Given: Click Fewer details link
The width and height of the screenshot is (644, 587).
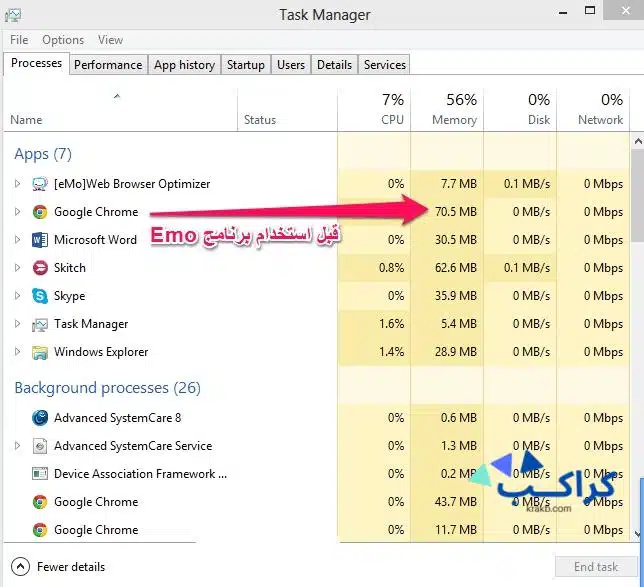Looking at the screenshot, I should point(71,567).
